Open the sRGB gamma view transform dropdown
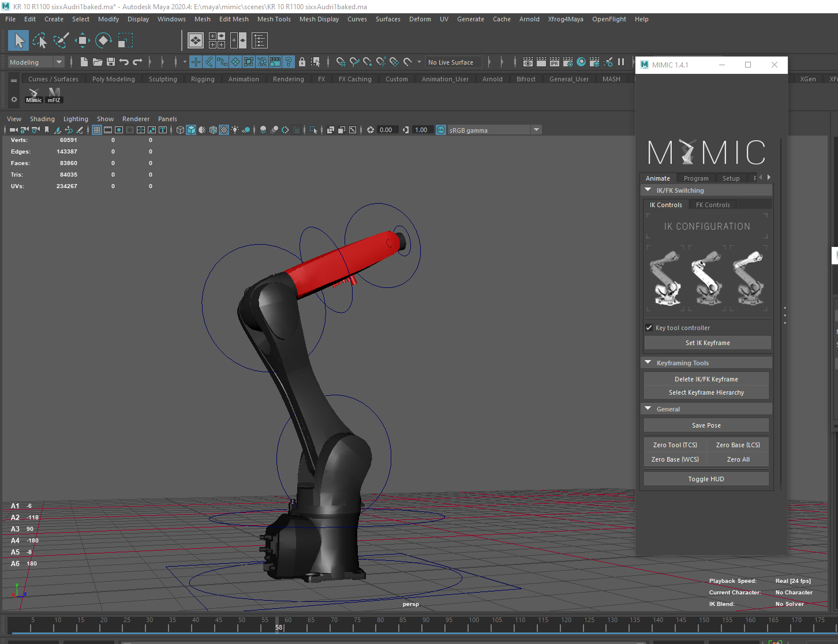The width and height of the screenshot is (838, 644). click(536, 130)
